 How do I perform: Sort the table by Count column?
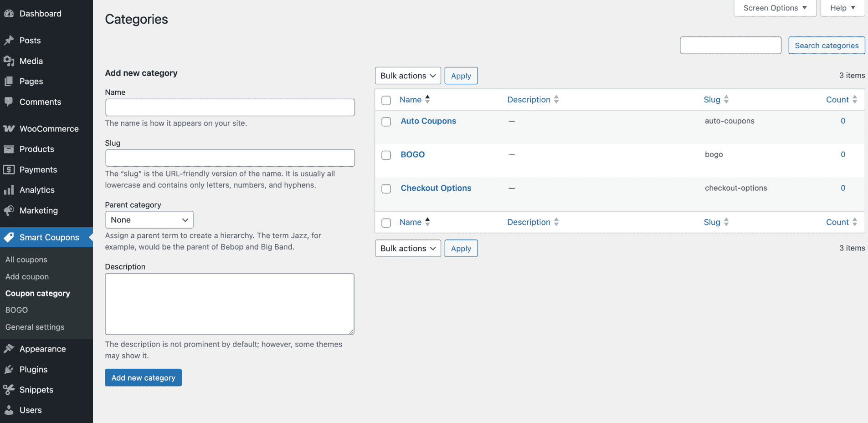coord(837,99)
